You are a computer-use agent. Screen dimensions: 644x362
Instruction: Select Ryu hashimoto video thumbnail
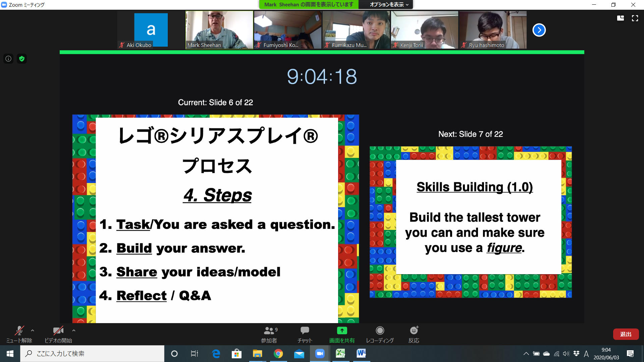493,30
